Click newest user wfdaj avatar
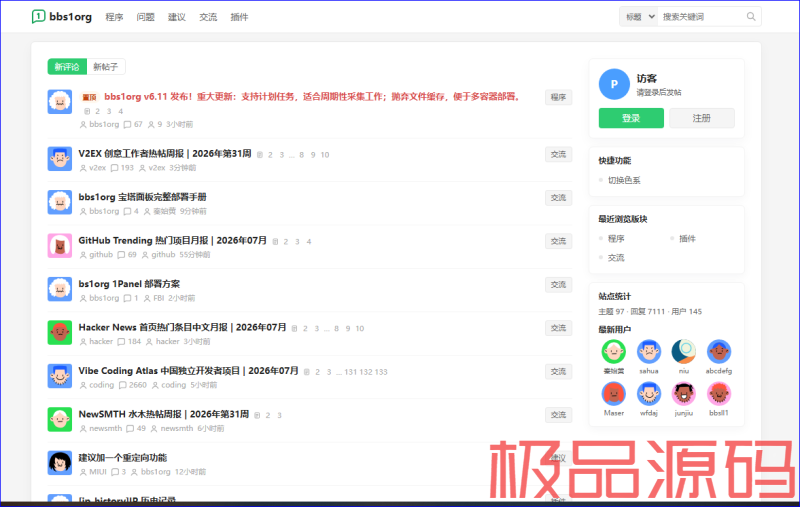 click(649, 393)
